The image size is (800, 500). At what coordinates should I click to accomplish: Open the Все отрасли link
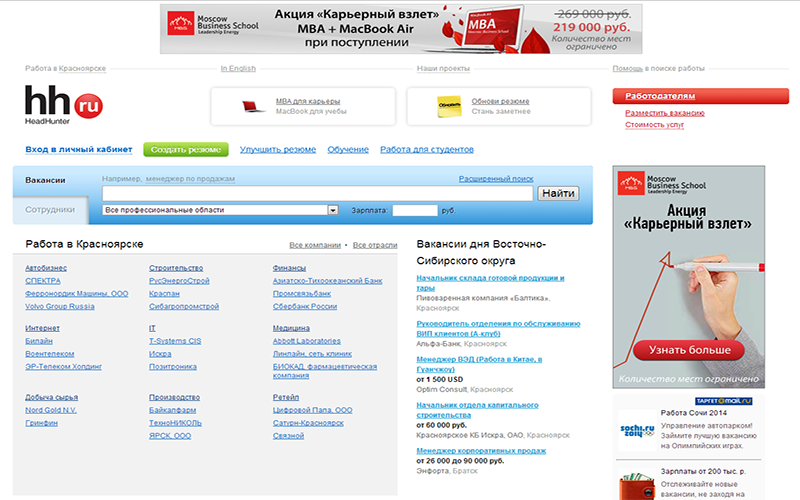coord(375,245)
